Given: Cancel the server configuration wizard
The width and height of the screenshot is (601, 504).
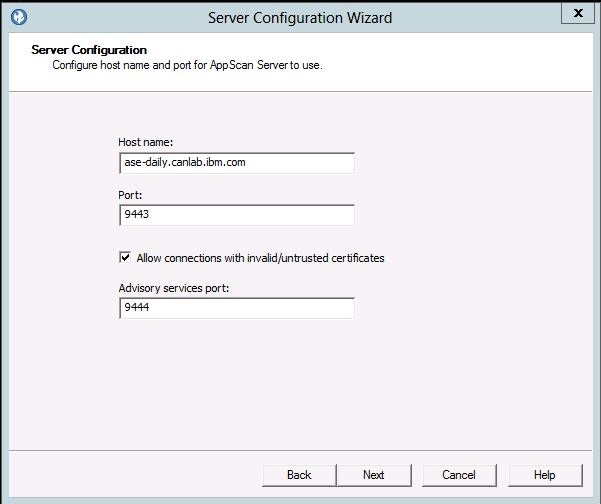Looking at the screenshot, I should click(x=459, y=475).
